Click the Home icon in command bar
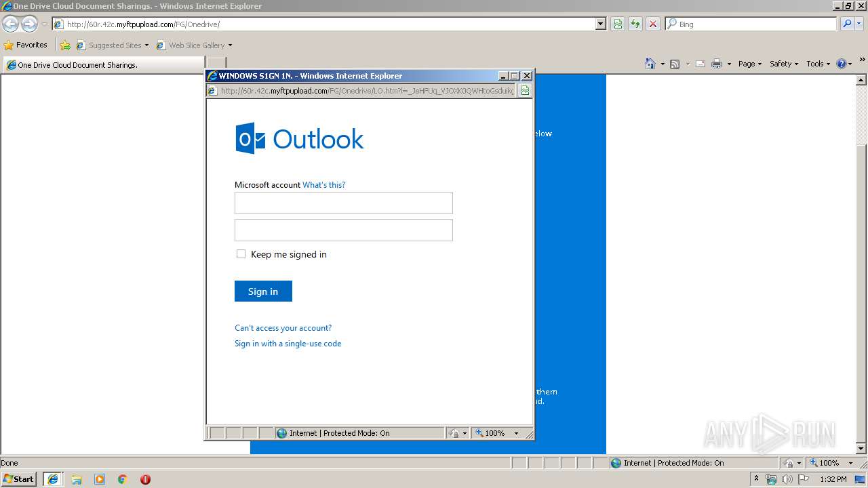The width and height of the screenshot is (868, 488). (650, 64)
